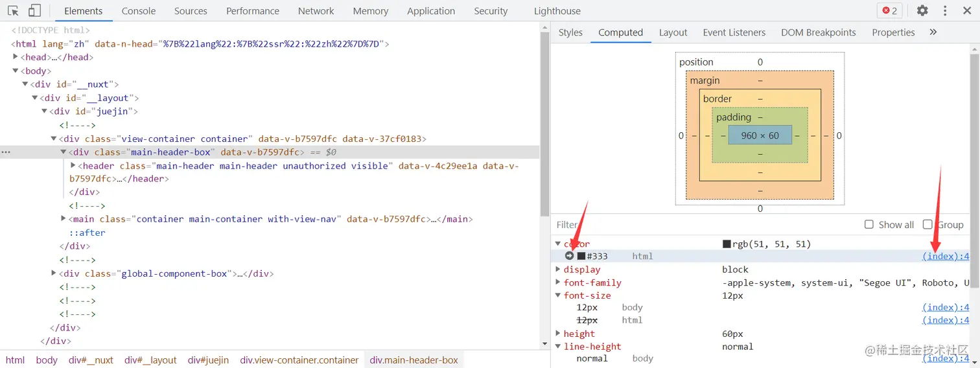Open (index):4 link in #333 row
Screen dimensions: 980x368
[x=946, y=256]
